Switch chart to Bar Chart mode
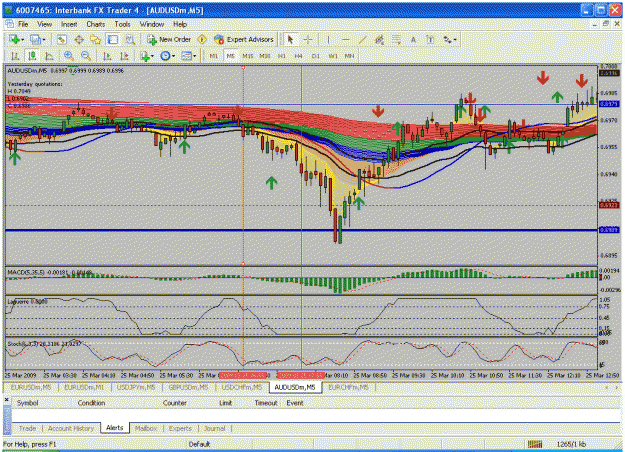This screenshot has width=625, height=452. click(x=15, y=56)
